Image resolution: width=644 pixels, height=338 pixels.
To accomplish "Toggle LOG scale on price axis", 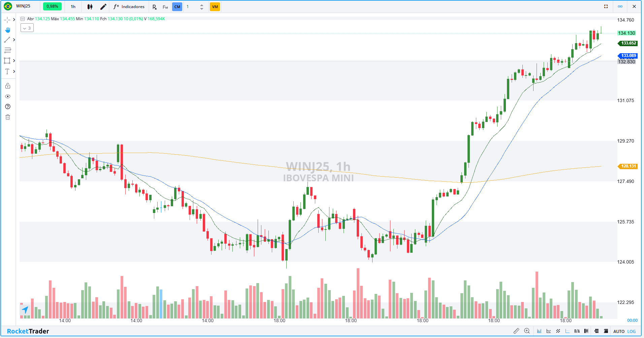I will [632, 331].
